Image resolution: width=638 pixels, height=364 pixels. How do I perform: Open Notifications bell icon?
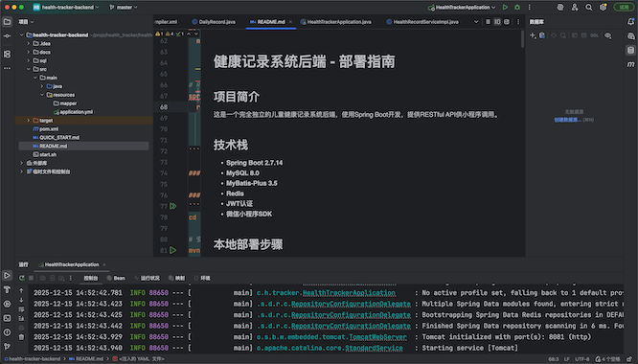(630, 22)
